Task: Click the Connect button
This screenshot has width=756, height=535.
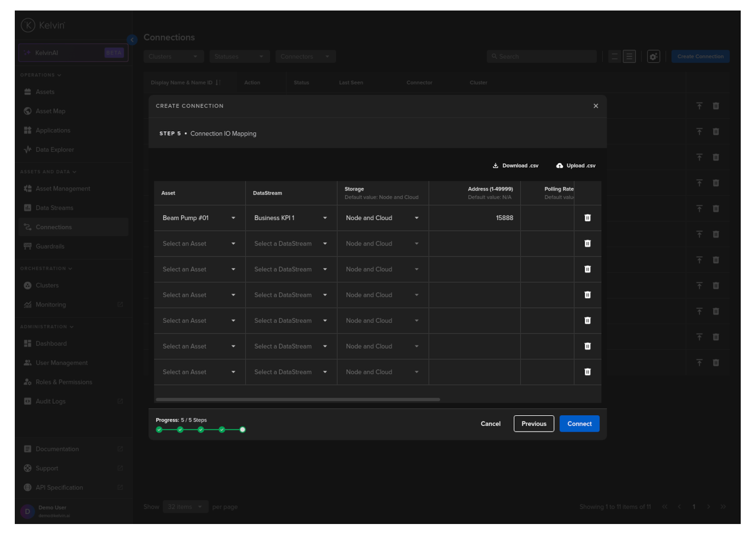Action: click(579, 424)
